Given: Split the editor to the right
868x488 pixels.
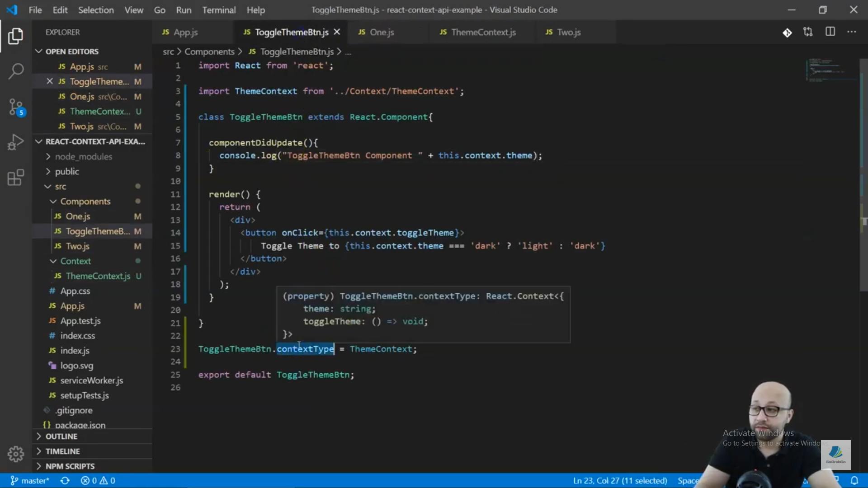Looking at the screenshot, I should click(830, 32).
